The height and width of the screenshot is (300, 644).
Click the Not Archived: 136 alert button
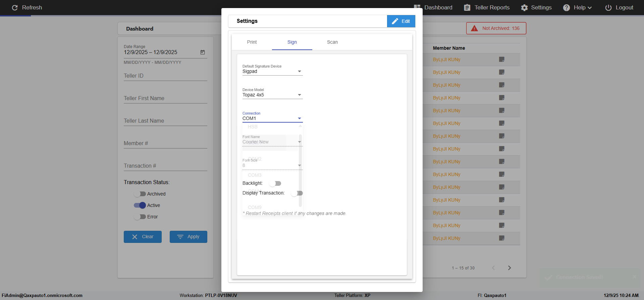pyautogui.click(x=496, y=28)
